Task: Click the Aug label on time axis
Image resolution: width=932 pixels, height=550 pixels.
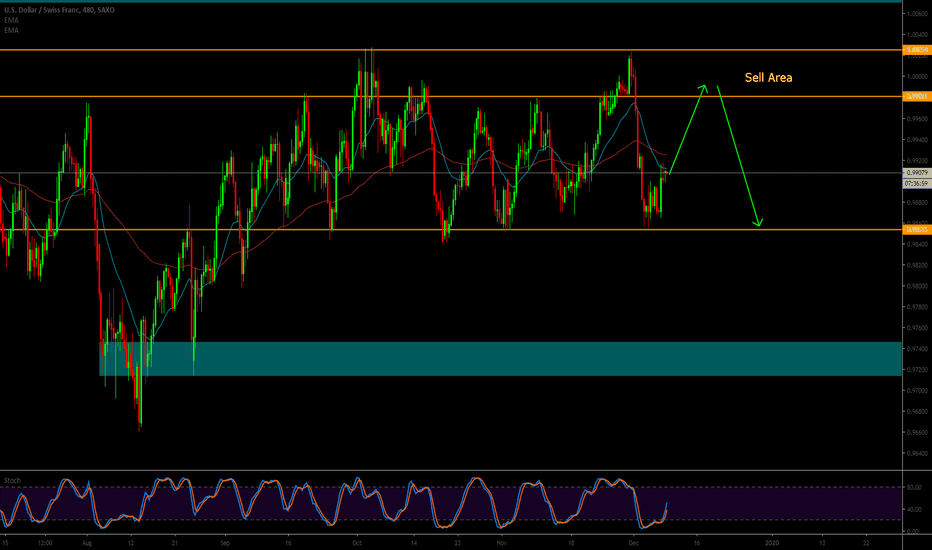Action: (x=86, y=541)
